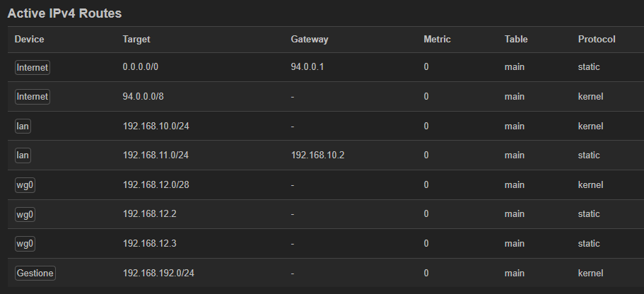Click the Table column header
Screen dimensions: 644x294
tap(516, 39)
